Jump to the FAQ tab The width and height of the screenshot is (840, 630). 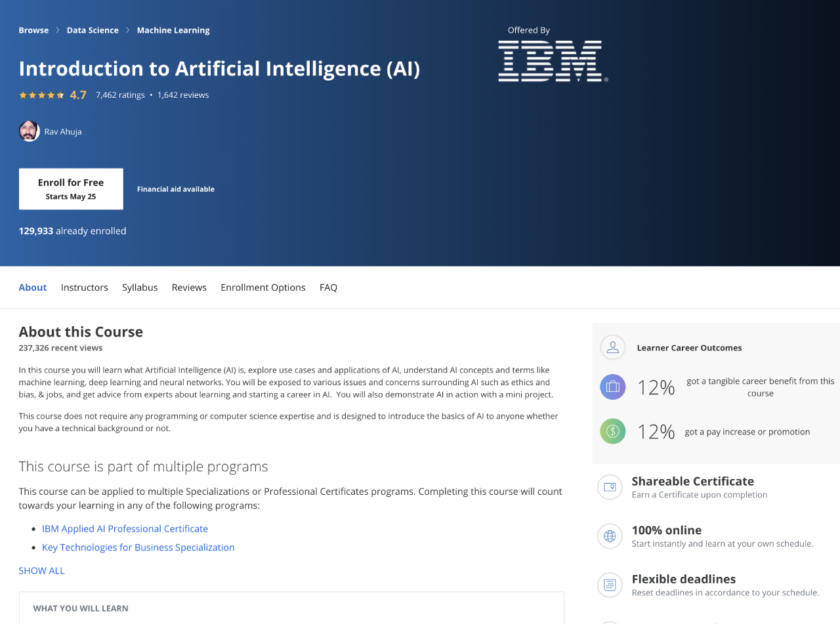click(328, 287)
